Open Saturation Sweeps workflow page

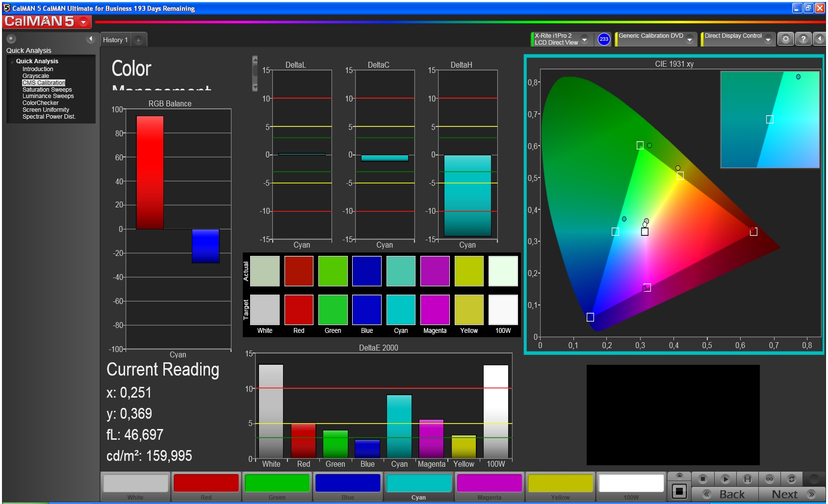(x=47, y=90)
